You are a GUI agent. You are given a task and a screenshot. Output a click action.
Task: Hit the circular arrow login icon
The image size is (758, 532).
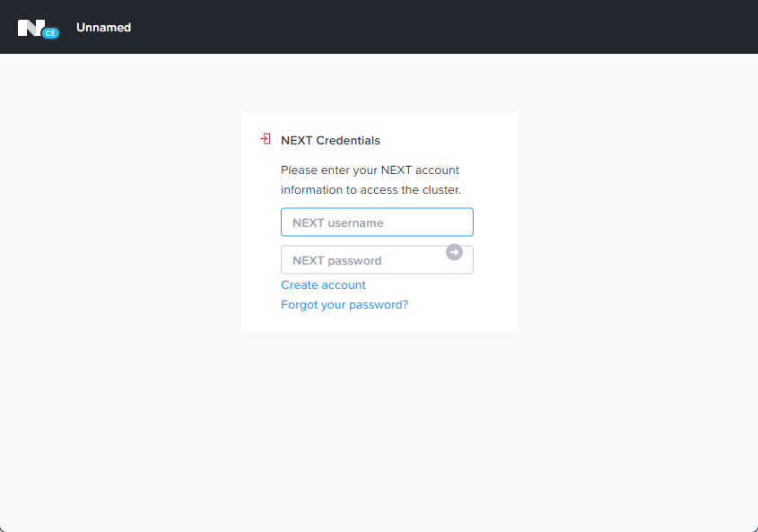pyautogui.click(x=454, y=252)
